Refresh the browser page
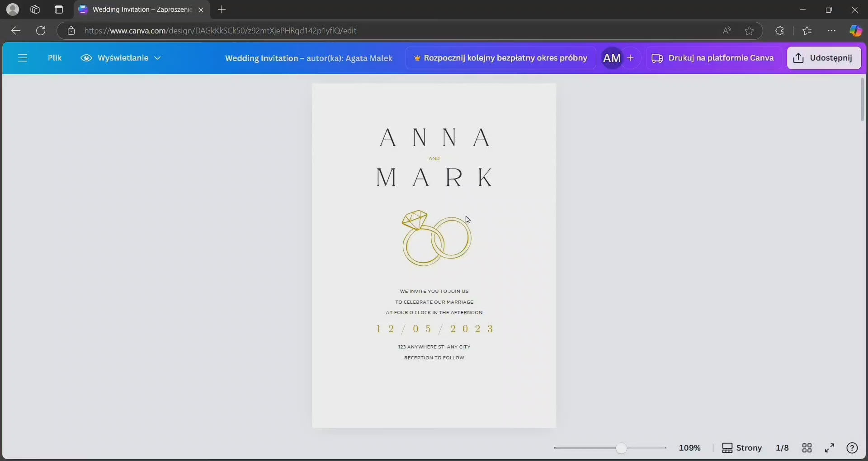 coord(41,31)
